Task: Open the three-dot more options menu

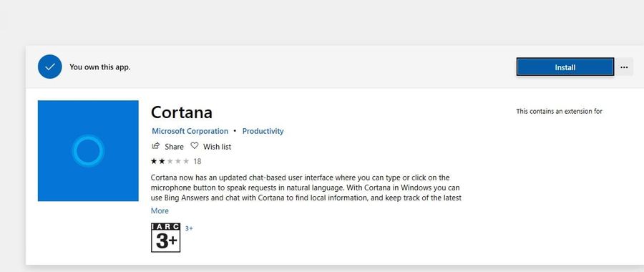Action: click(x=624, y=67)
